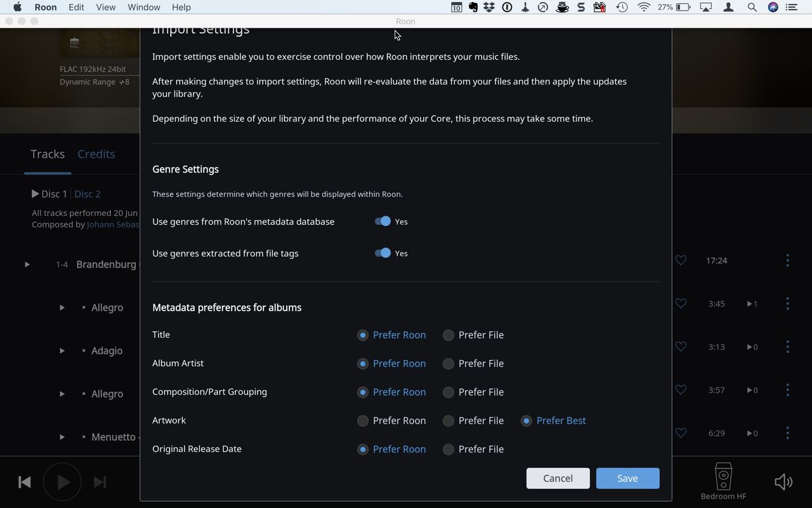Select Prefer File for Artwork
Image resolution: width=812 pixels, height=508 pixels.
[473, 421]
